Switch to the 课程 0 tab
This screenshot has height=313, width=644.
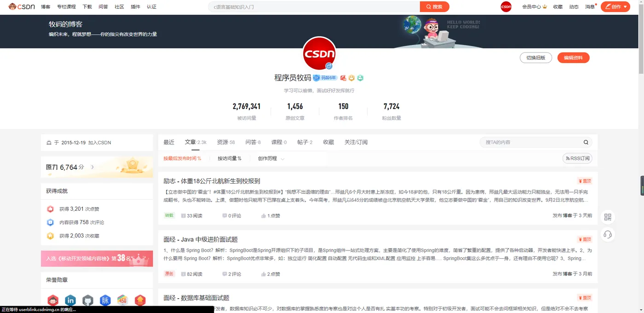click(x=279, y=142)
